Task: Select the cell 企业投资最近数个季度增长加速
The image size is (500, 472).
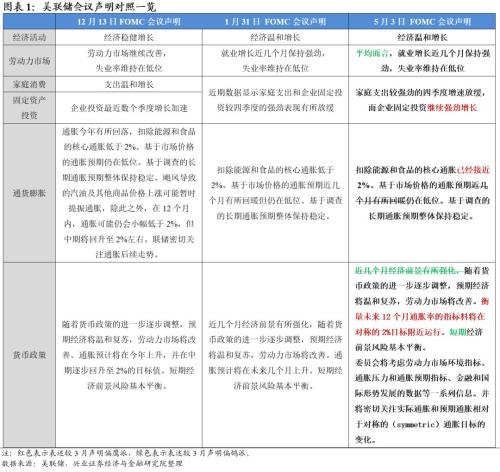Action: click(x=129, y=108)
